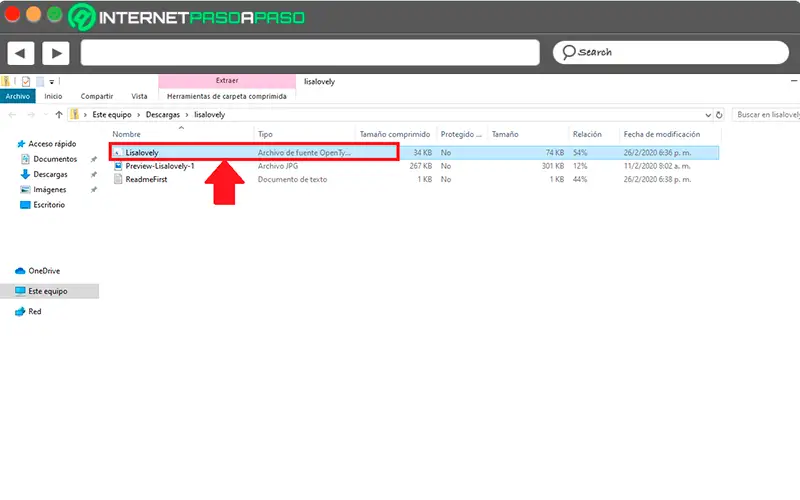Click the InternetPasoaPaso logo
This screenshot has width=800, height=500.
coord(186,17)
